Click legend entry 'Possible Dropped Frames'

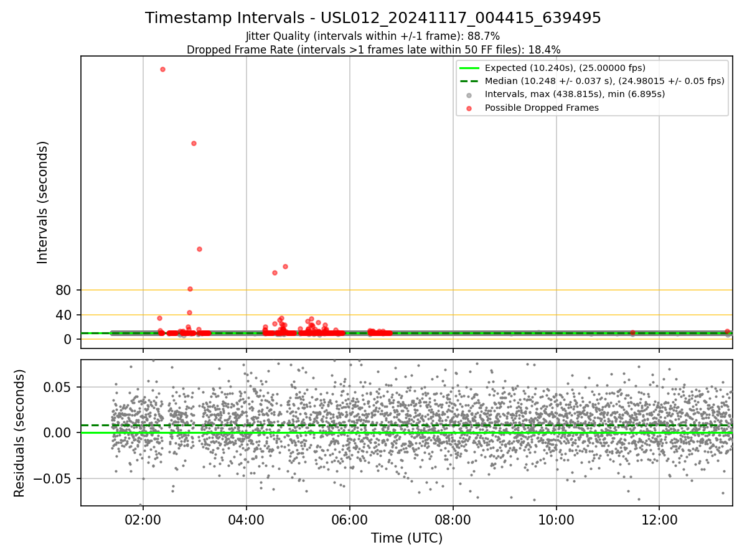[542, 108]
